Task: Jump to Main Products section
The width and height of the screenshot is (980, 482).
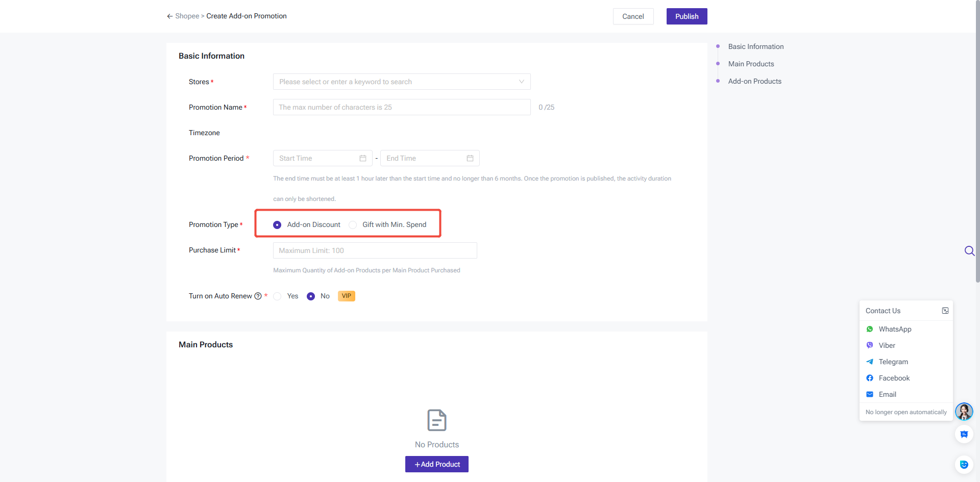Action: click(751, 64)
